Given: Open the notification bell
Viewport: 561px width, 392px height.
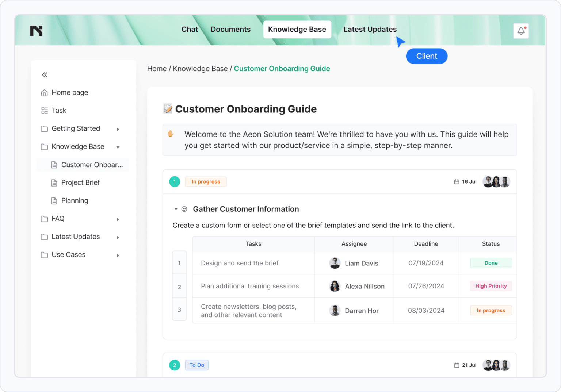Looking at the screenshot, I should point(521,31).
